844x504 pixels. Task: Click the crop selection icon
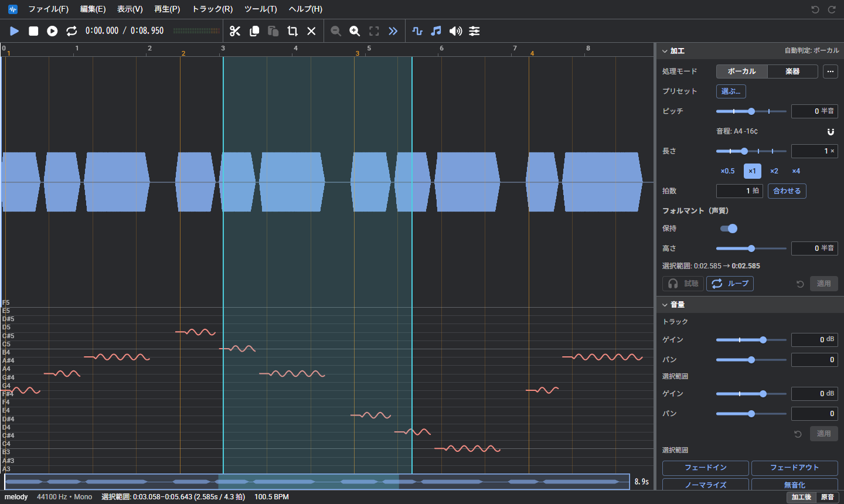[292, 31]
